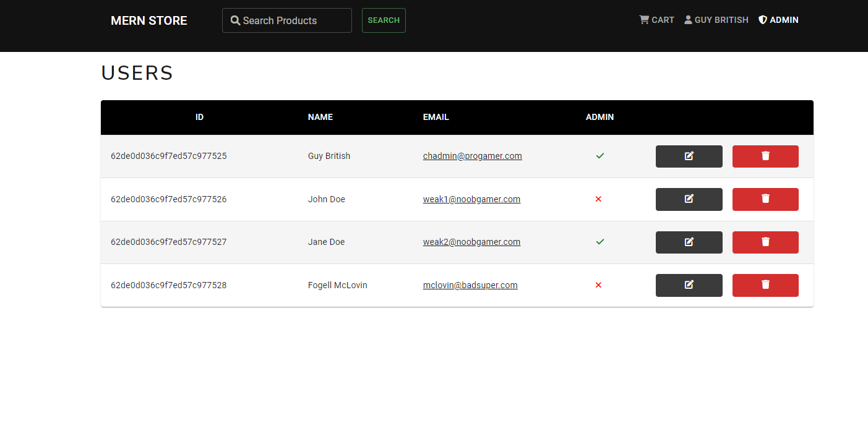The width and height of the screenshot is (868, 436).
Task: Click the name cell Fogell McLovin
Action: pyautogui.click(x=338, y=285)
